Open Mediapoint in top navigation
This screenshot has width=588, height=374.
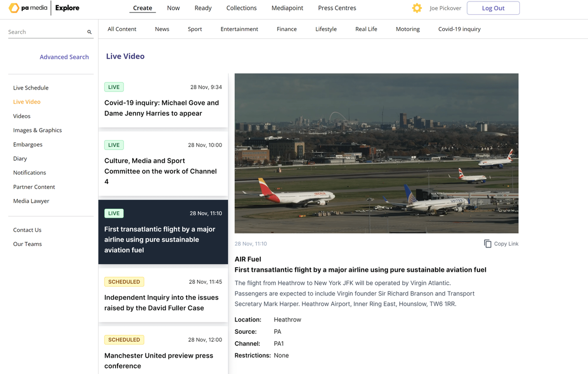click(x=287, y=8)
